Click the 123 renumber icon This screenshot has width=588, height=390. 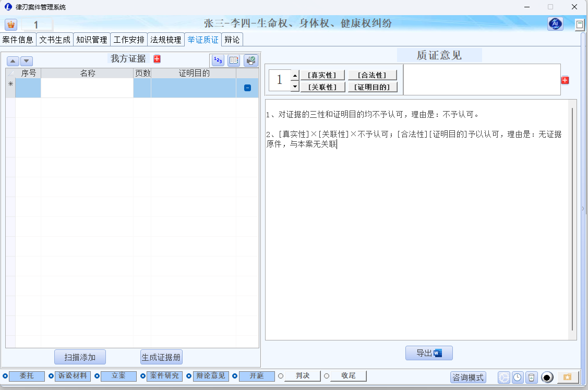click(x=218, y=60)
